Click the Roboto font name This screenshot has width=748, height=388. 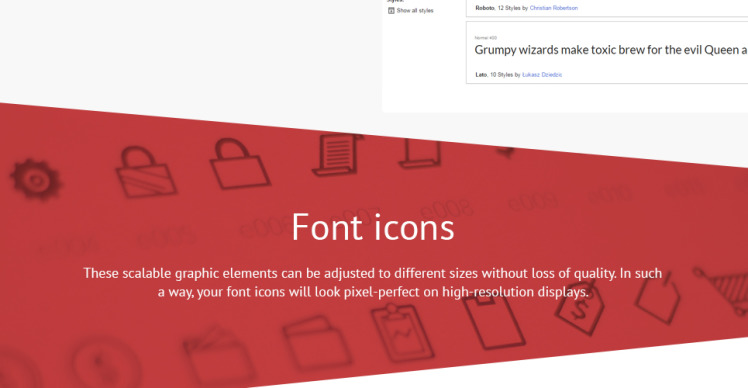coord(485,8)
